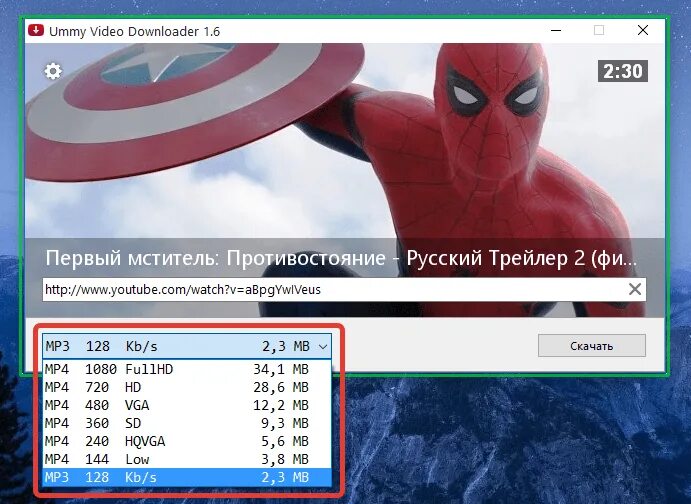Pick MP4 144 Low format option
The height and width of the screenshot is (504, 691).
coord(187,460)
